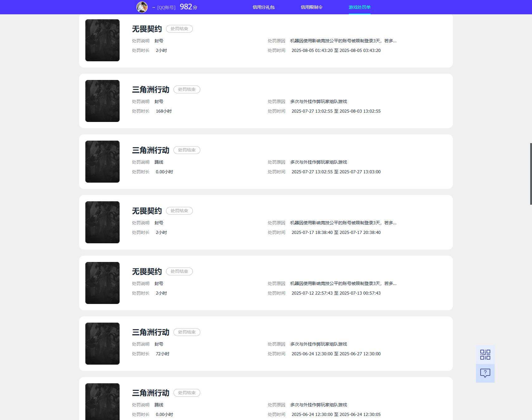Select the 游戏处罚单 tab
This screenshot has width=532, height=420.
[359, 7]
